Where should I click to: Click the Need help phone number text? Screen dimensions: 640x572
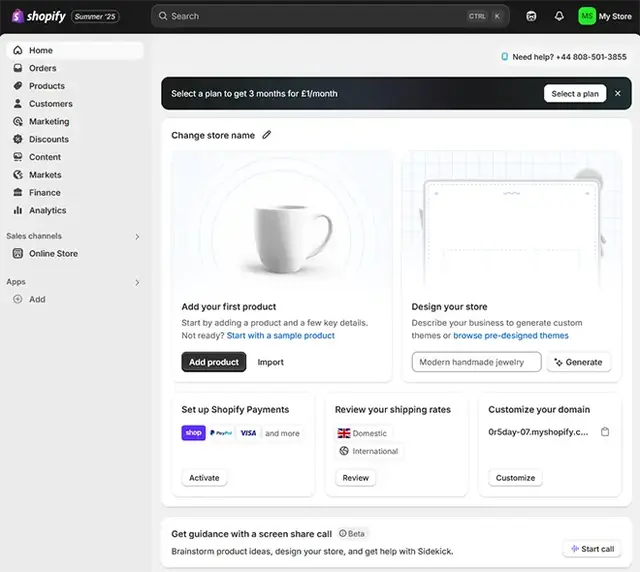(x=569, y=57)
